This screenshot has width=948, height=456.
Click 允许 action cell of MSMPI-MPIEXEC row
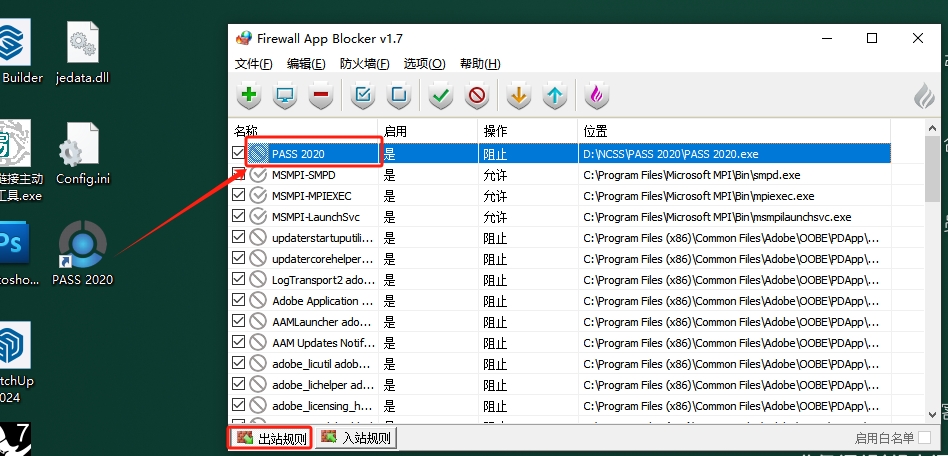coord(495,196)
